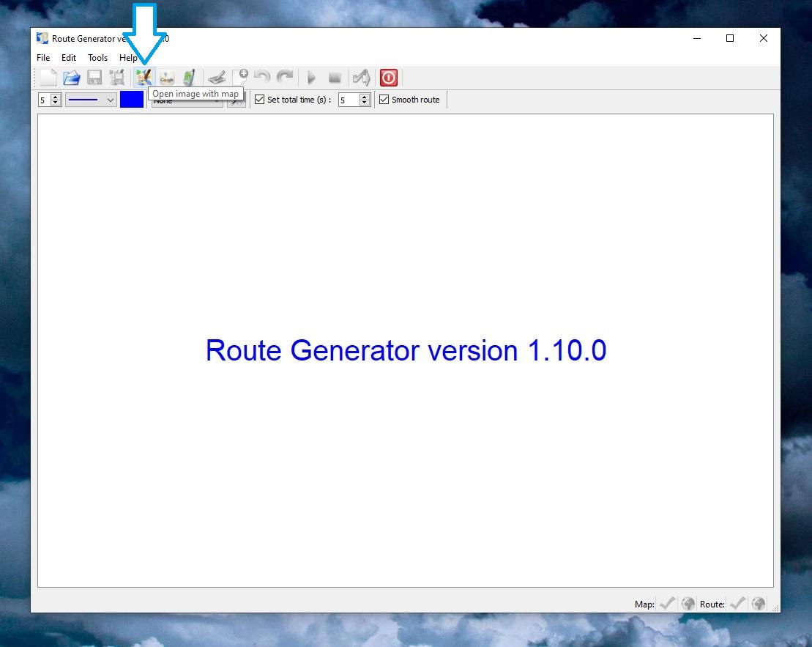Pick a route color from the blue swatch

pyautogui.click(x=132, y=100)
